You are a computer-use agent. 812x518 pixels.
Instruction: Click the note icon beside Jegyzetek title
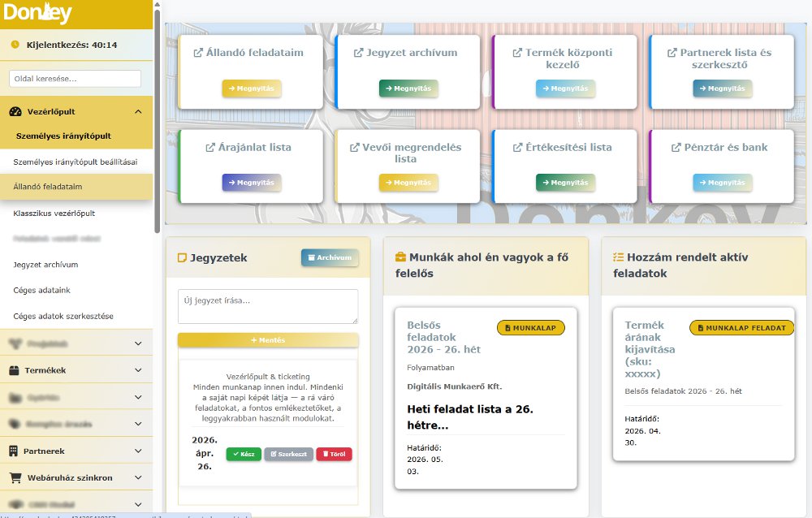click(182, 258)
